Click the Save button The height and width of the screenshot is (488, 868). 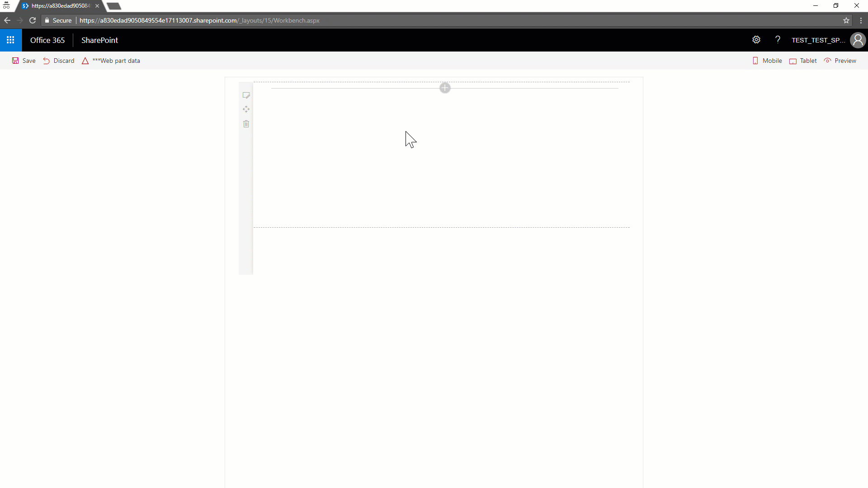(24, 60)
